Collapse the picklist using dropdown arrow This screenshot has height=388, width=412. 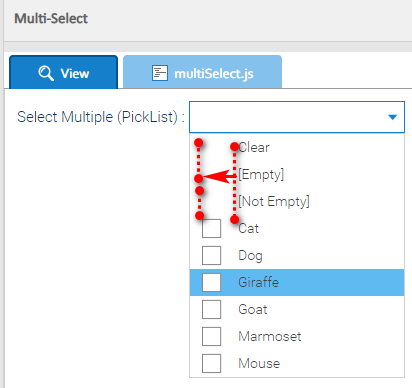click(393, 117)
